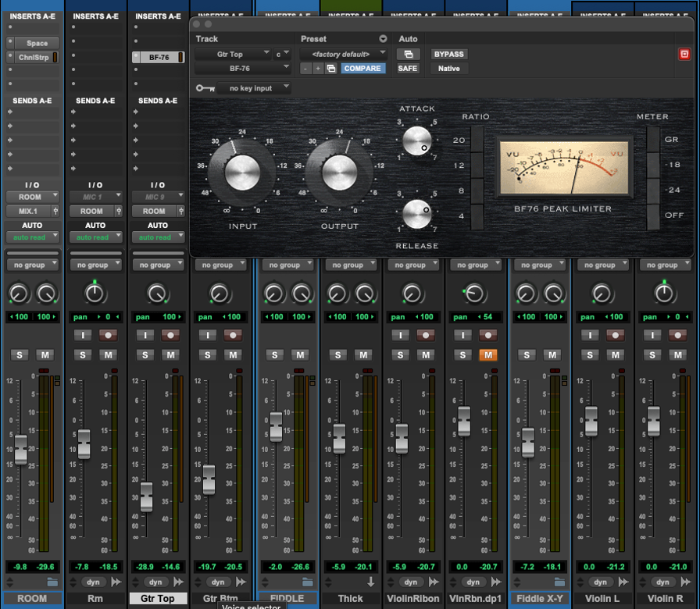Click the Rm channel pan knob
Screen dimensions: 700x609
[x=95, y=294]
